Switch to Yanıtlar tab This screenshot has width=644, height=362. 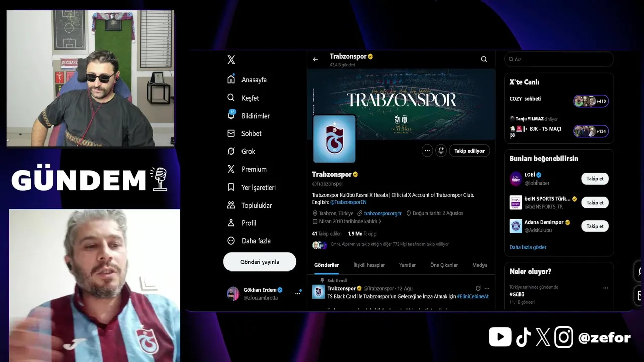pos(408,265)
